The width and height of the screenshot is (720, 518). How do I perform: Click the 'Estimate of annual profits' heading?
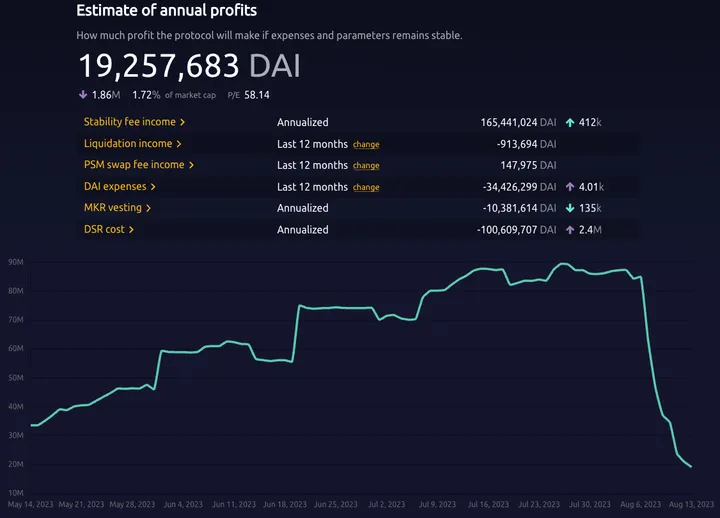click(166, 11)
